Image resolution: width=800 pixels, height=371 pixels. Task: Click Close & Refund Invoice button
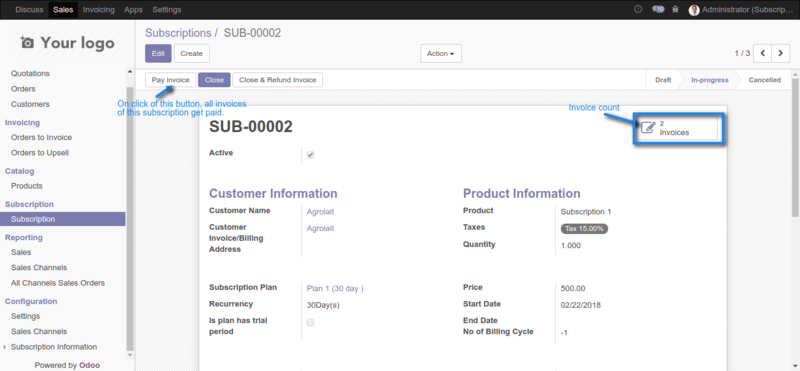click(x=278, y=80)
